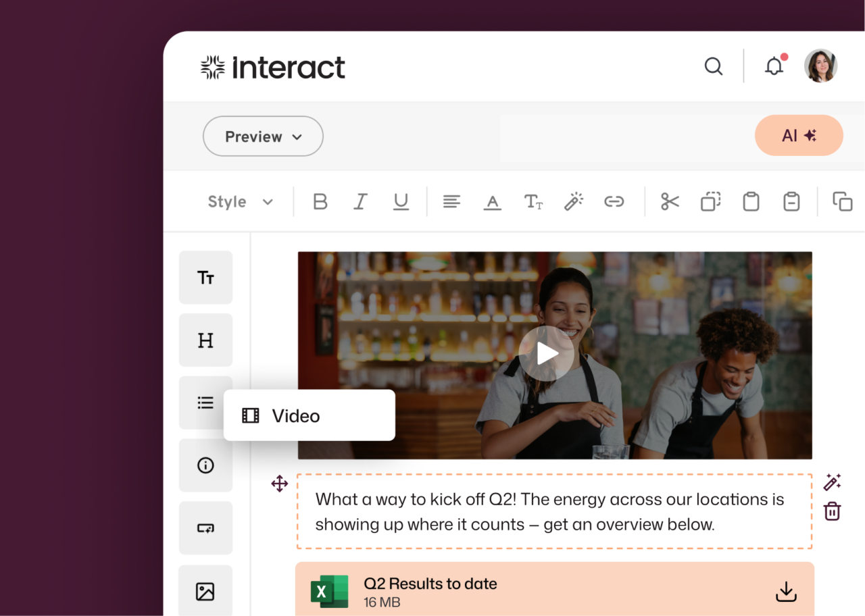Click the copy selection dashed-squares icon
Viewport: 865px width, 616px height.
click(710, 201)
